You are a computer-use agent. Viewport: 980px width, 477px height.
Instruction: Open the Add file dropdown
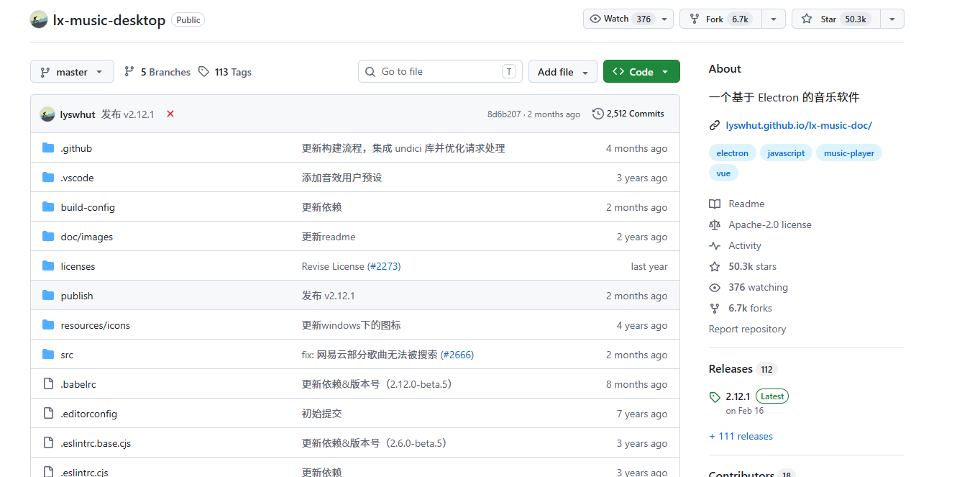(x=563, y=72)
